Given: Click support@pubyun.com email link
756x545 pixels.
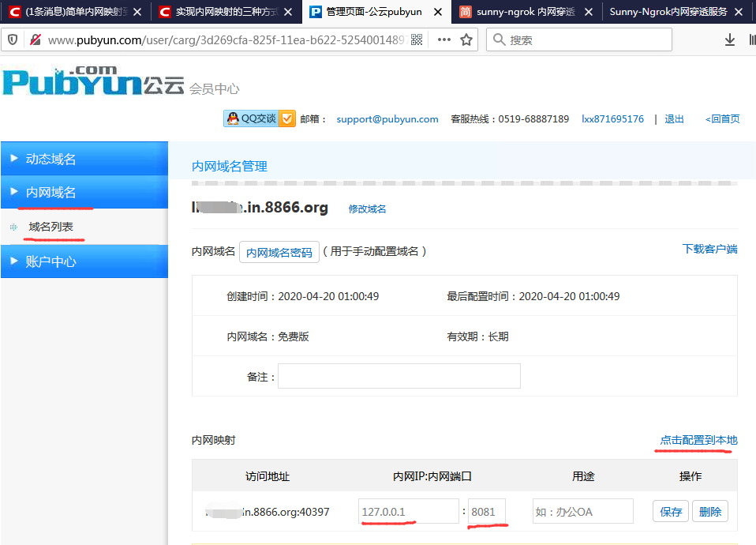Looking at the screenshot, I should tap(387, 118).
